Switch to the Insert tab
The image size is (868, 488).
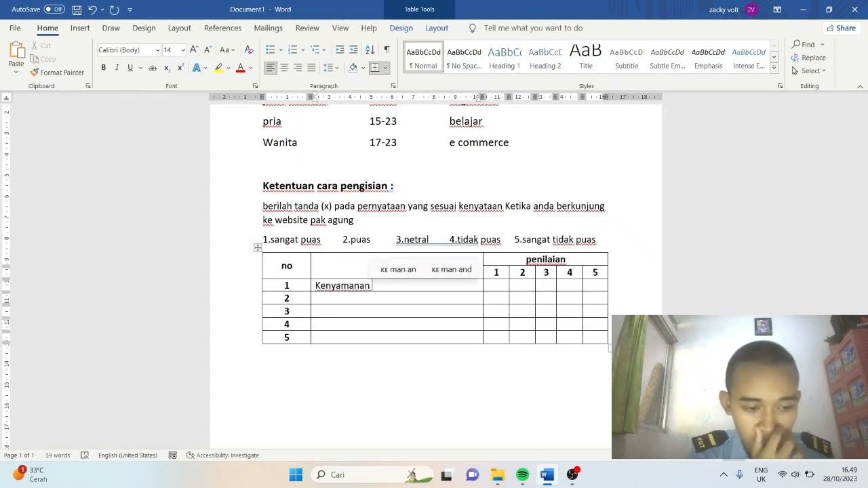point(80,28)
